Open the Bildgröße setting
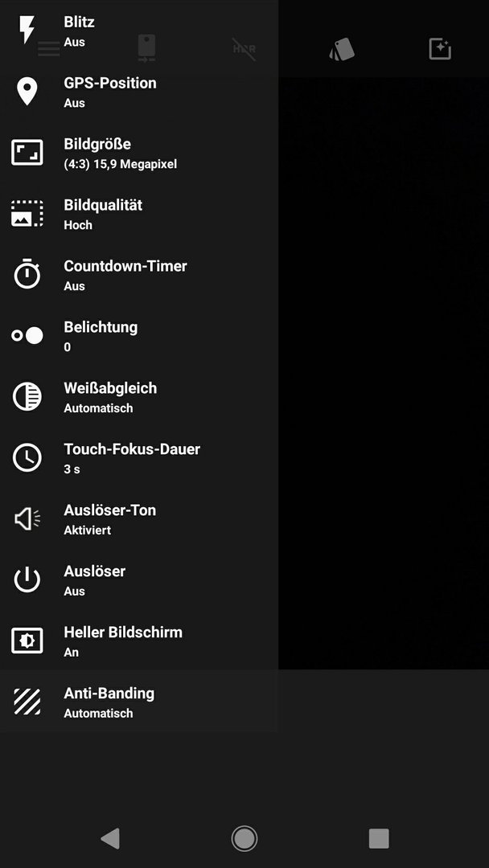 tap(139, 152)
